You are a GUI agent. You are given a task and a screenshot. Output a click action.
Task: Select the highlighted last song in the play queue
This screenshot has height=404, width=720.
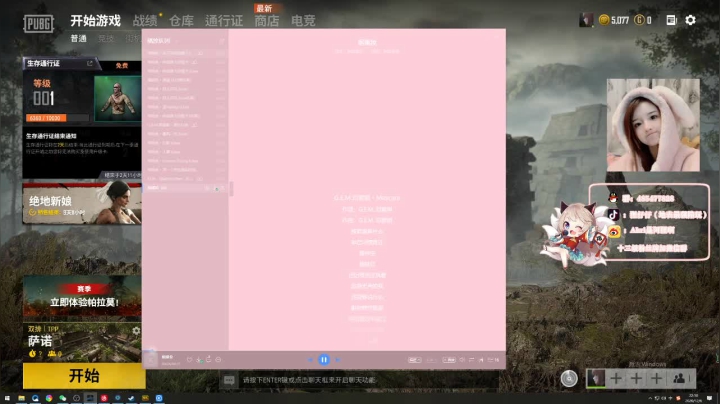click(185, 188)
